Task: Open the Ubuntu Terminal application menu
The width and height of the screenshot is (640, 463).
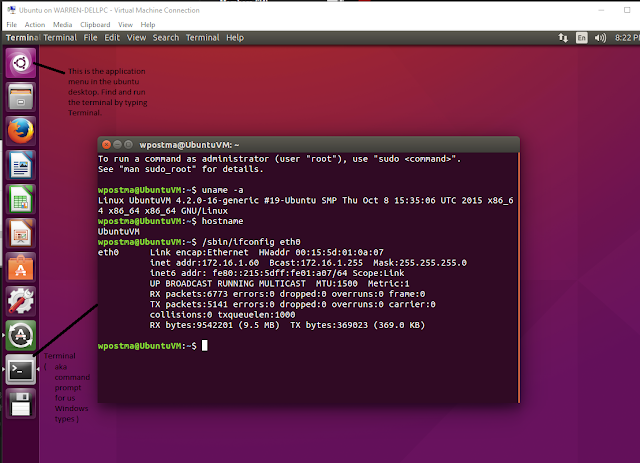Action: tap(60, 38)
